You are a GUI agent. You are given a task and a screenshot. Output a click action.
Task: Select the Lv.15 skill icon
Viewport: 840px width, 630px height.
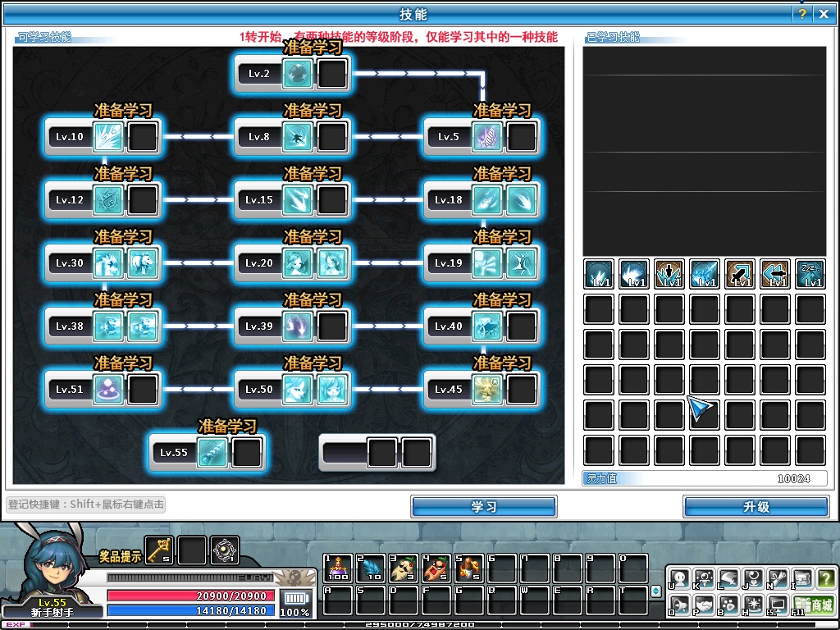(297, 200)
